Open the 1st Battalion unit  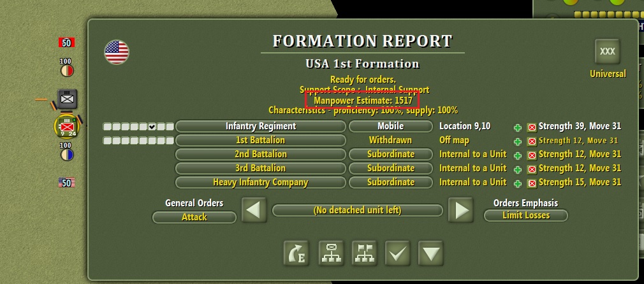coord(260,140)
